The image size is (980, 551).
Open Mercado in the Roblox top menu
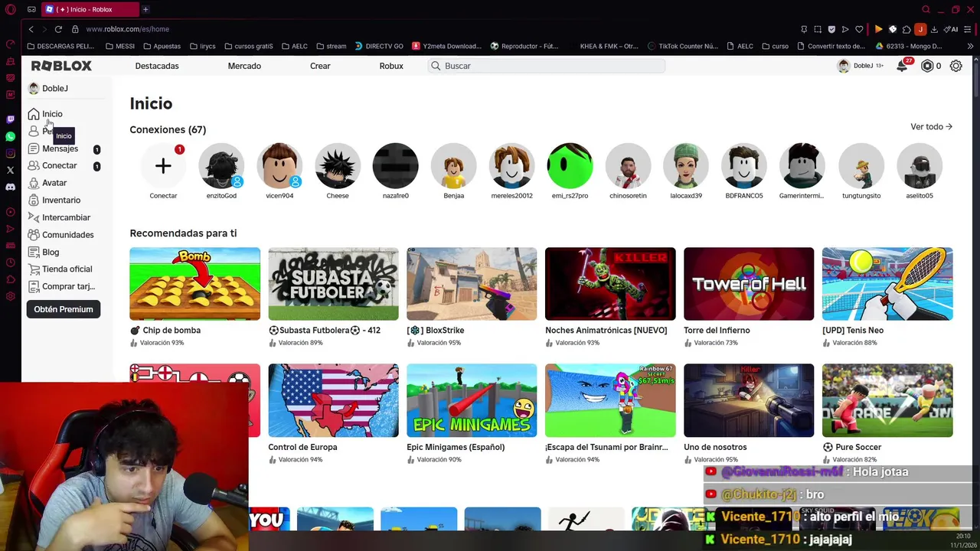click(x=244, y=66)
